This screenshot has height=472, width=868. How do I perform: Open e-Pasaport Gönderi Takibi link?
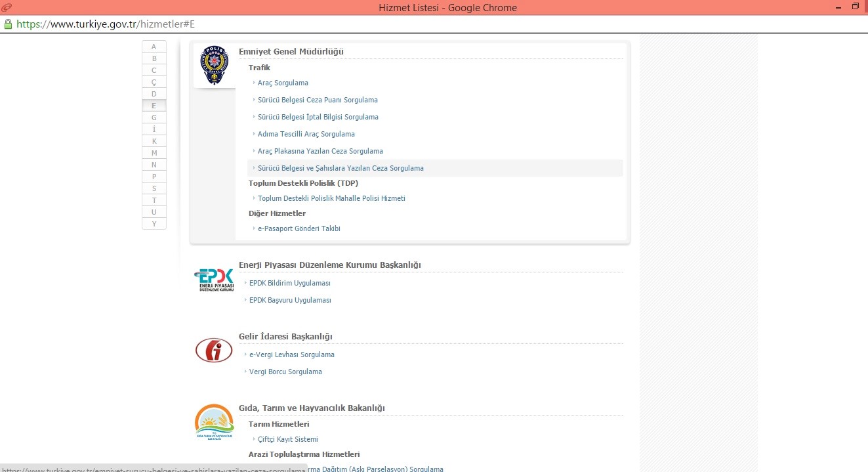[299, 228]
